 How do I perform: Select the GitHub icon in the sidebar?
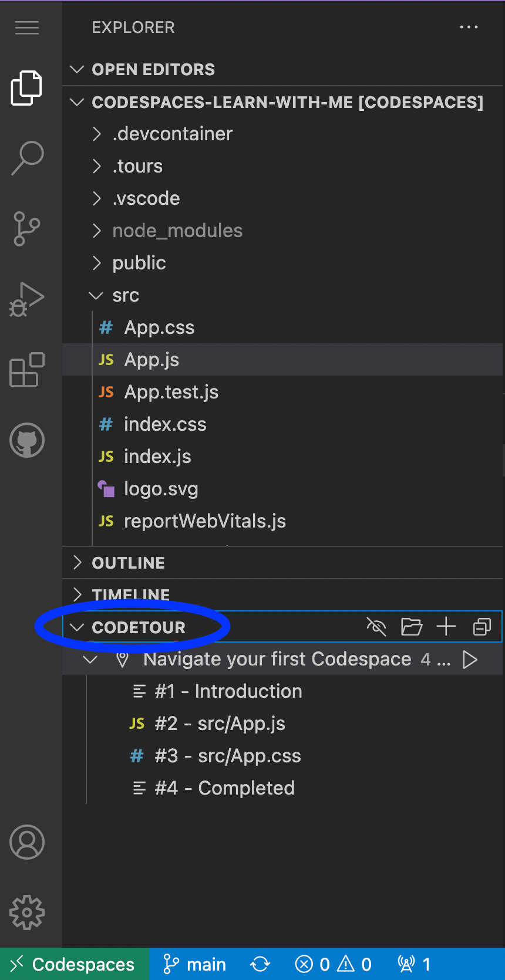pos(26,440)
